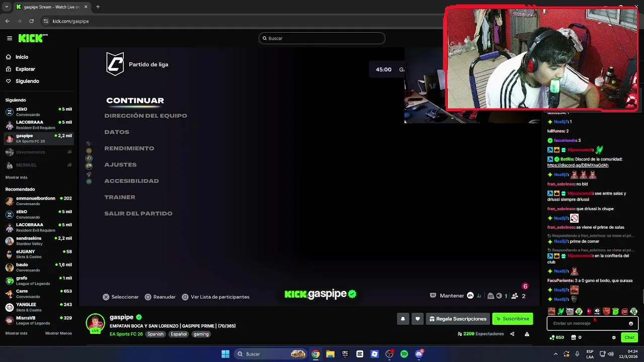Open OBS Studio from the taskbar
The image size is (644, 362).
389,354
